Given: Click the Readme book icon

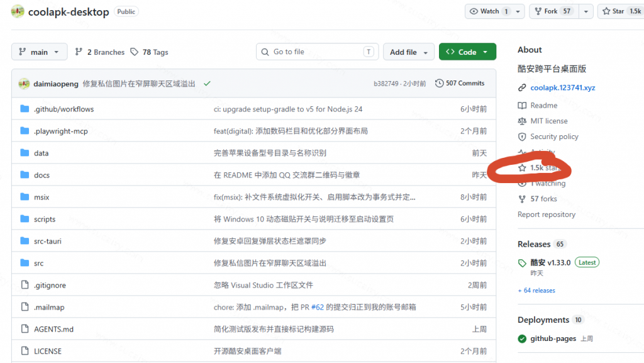Looking at the screenshot, I should pos(522,106).
